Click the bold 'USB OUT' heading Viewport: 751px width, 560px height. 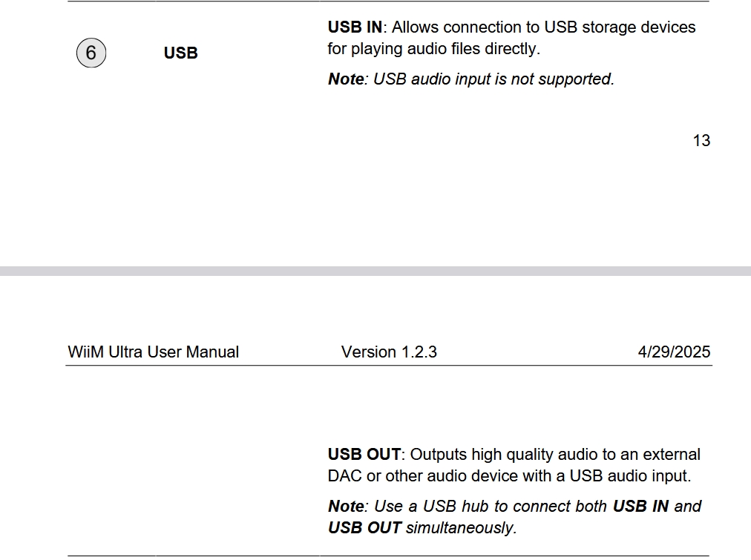pyautogui.click(x=364, y=454)
